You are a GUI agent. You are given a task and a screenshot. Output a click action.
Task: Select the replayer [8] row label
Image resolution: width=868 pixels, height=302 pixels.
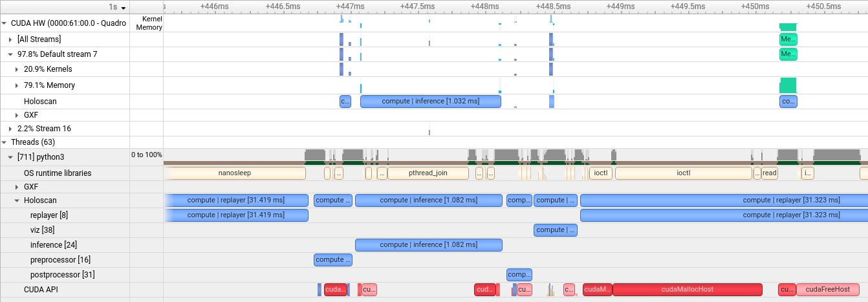pyautogui.click(x=49, y=215)
